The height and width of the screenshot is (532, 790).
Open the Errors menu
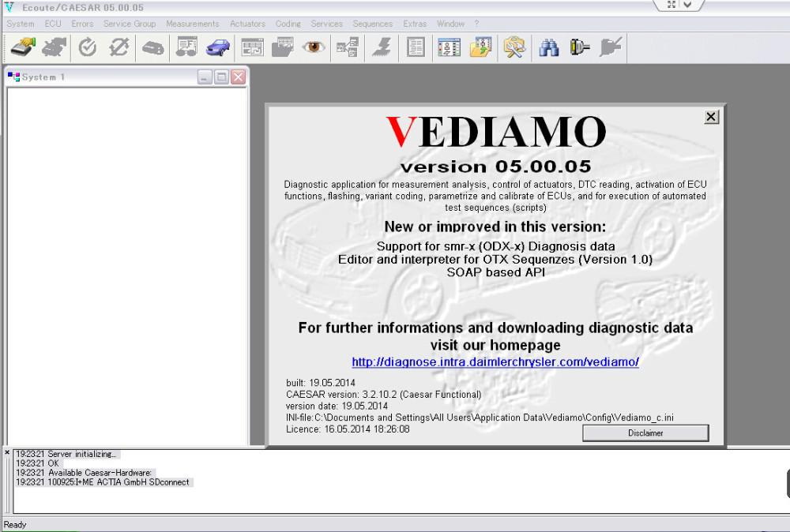(82, 24)
